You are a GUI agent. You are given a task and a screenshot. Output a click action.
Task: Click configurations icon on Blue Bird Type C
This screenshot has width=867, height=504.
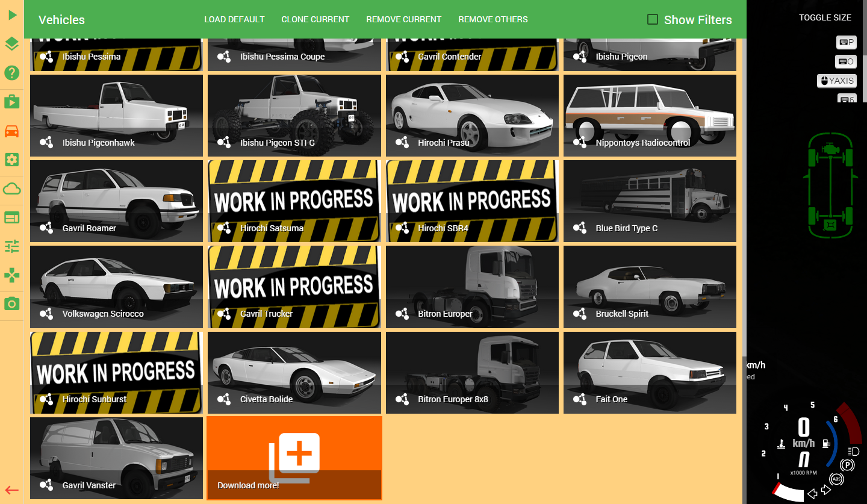click(580, 228)
